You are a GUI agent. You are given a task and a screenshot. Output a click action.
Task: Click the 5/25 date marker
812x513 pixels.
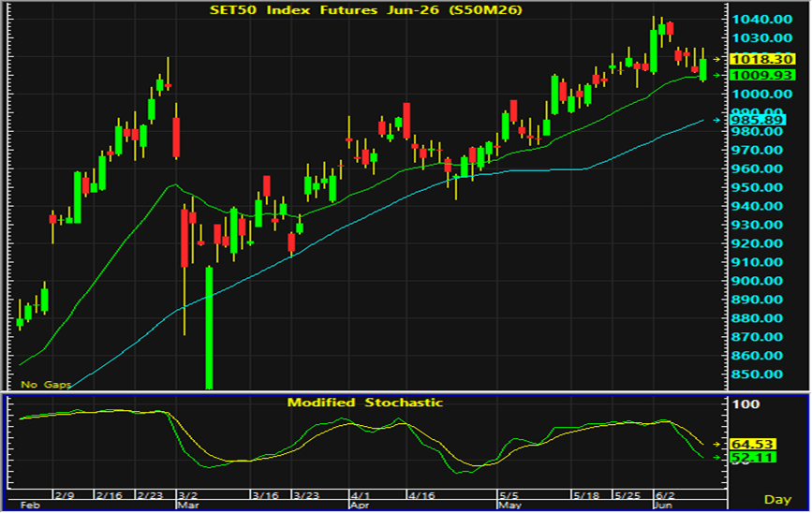pyautogui.click(x=627, y=495)
